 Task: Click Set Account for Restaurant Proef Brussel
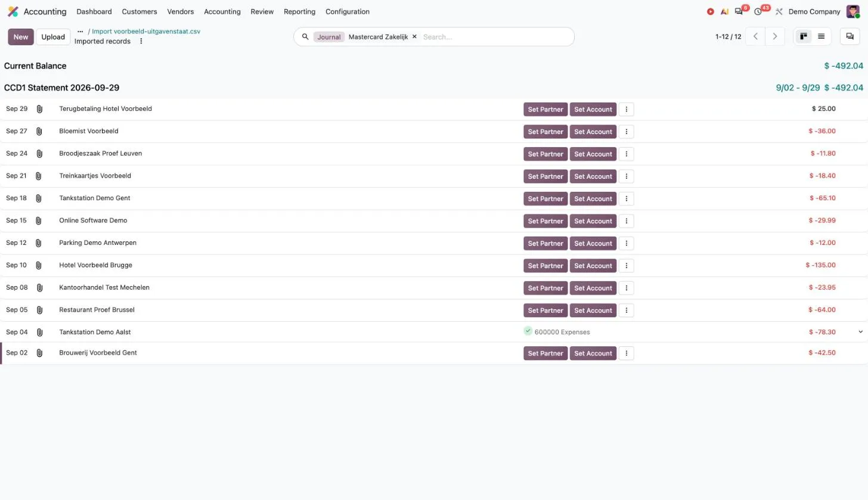593,310
